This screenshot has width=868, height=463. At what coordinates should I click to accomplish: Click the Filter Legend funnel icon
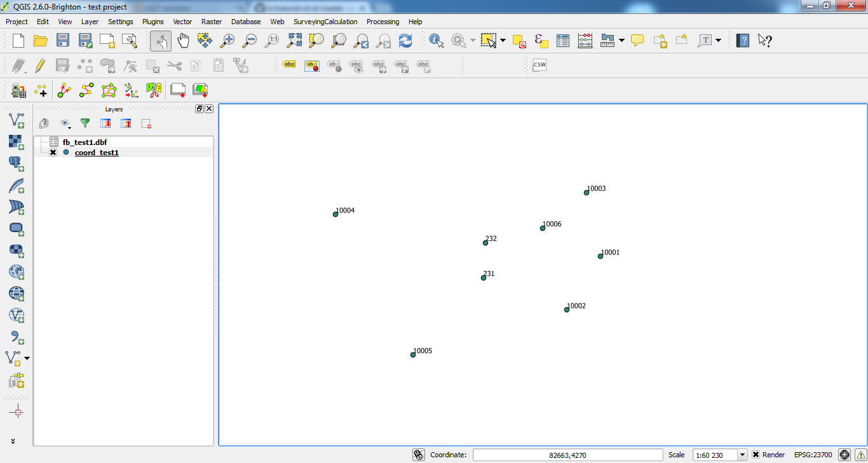(85, 123)
